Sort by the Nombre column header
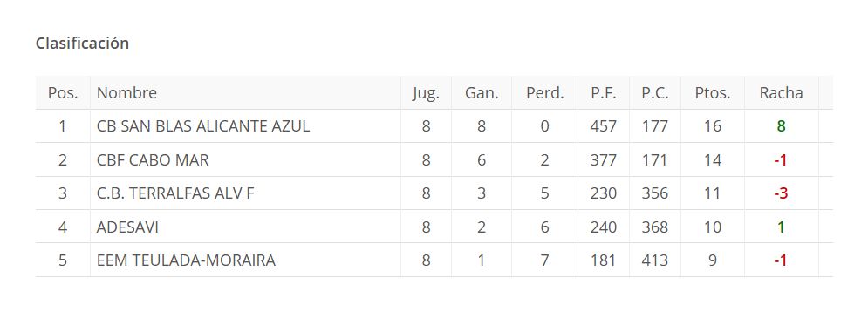868x318 pixels. point(126,93)
